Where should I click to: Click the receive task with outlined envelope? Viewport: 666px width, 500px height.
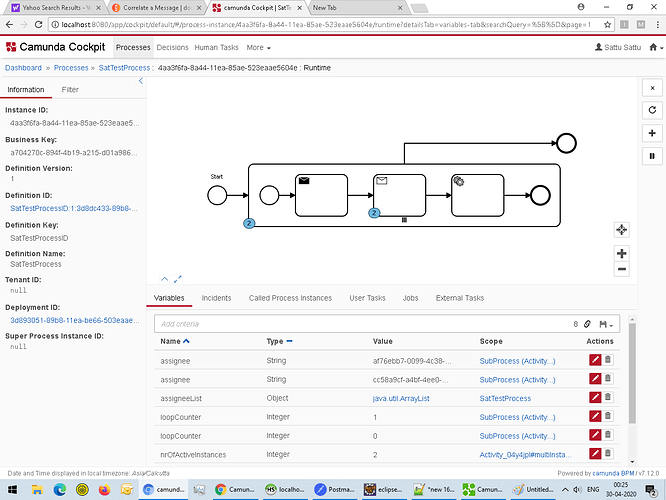tap(400, 195)
